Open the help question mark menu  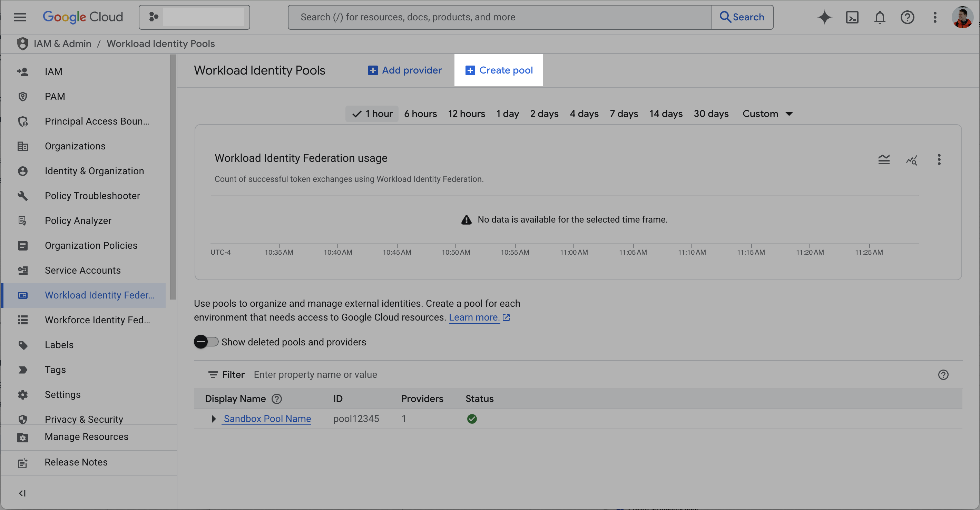(907, 17)
